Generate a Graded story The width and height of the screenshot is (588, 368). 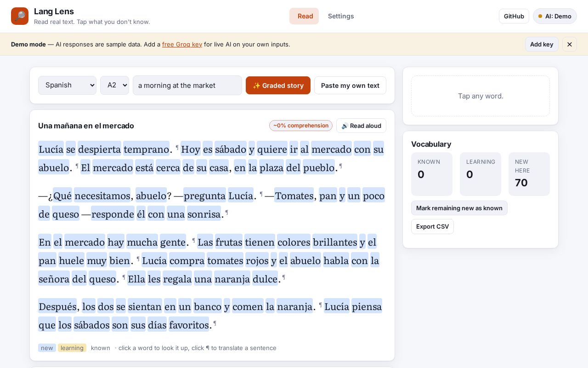pos(278,85)
